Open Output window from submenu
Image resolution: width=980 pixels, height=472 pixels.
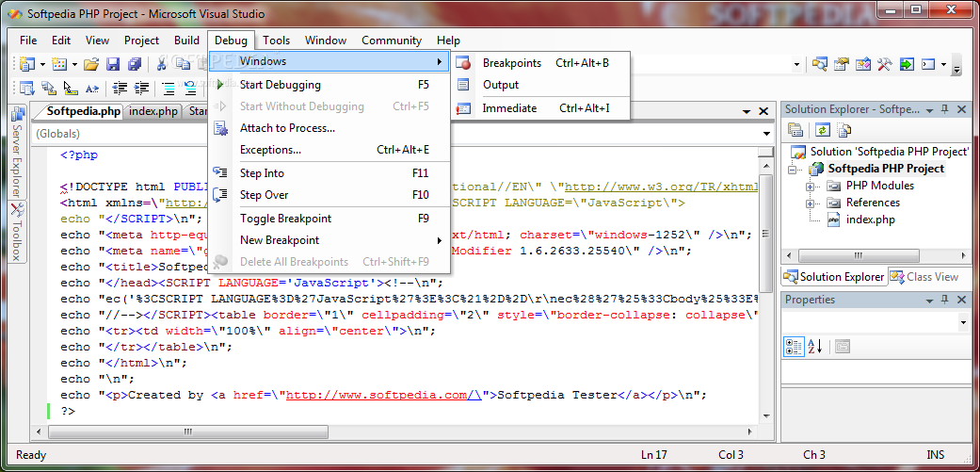[540, 85]
